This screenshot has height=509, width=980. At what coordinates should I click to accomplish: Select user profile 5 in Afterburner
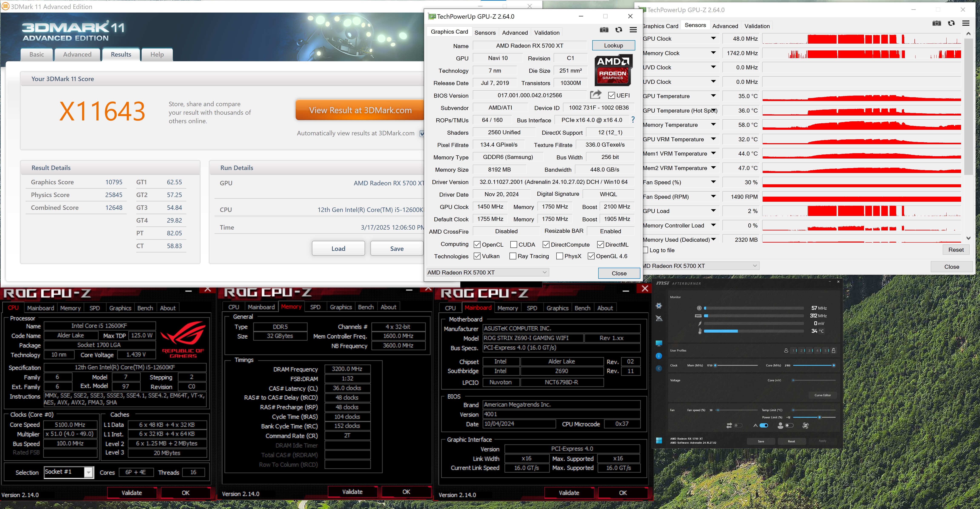(x=825, y=351)
